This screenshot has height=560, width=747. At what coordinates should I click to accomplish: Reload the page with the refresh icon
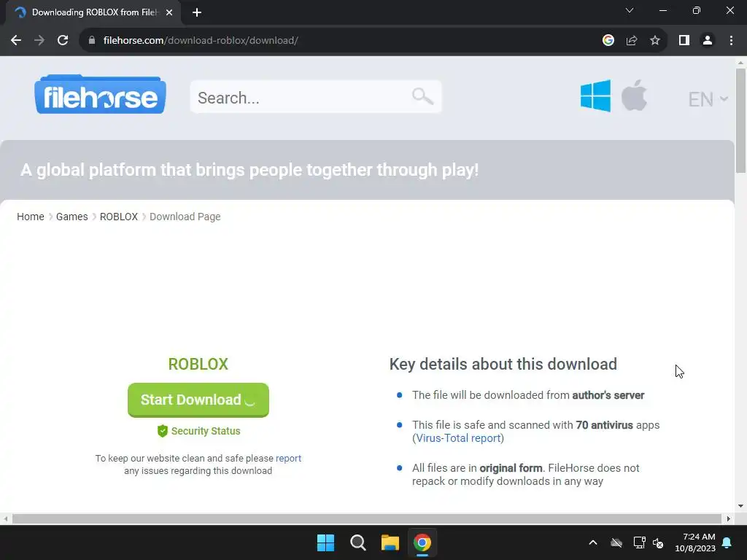click(63, 41)
